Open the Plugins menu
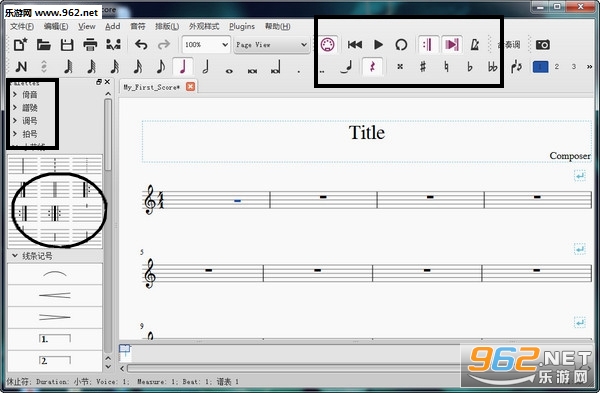This screenshot has width=600, height=393. (242, 26)
